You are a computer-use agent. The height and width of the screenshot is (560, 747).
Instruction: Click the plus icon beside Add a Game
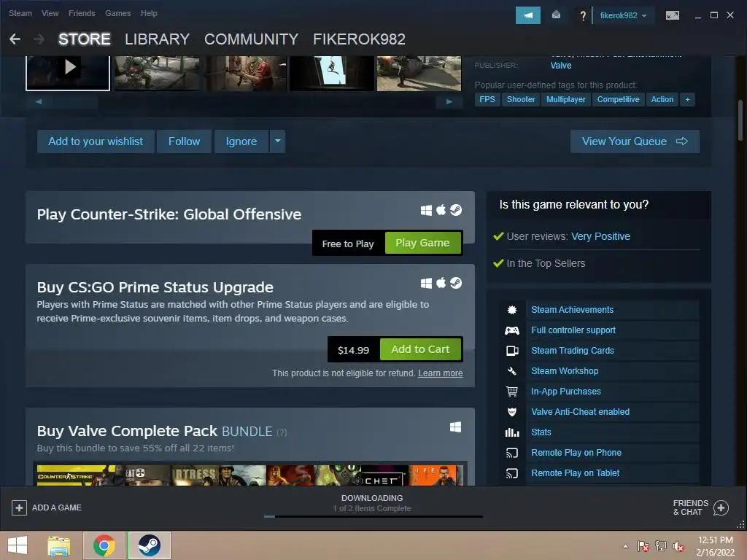(x=19, y=507)
